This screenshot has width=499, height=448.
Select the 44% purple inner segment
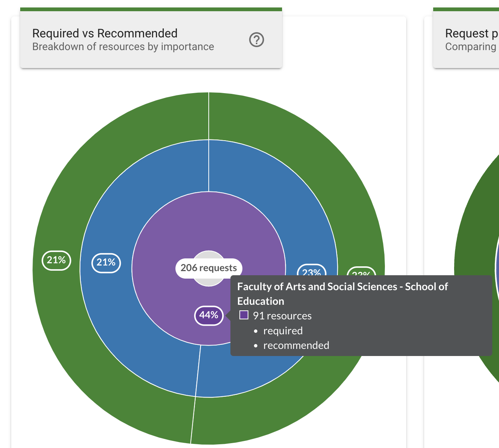tap(209, 315)
